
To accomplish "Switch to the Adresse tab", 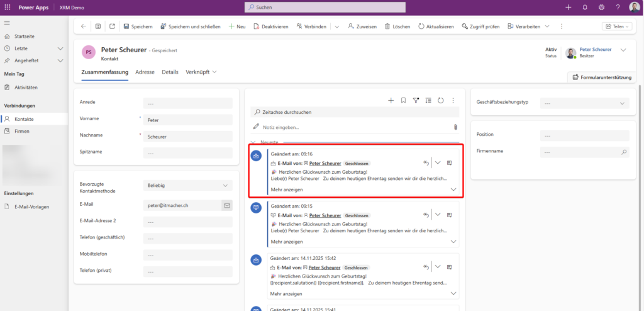I will tap(145, 72).
